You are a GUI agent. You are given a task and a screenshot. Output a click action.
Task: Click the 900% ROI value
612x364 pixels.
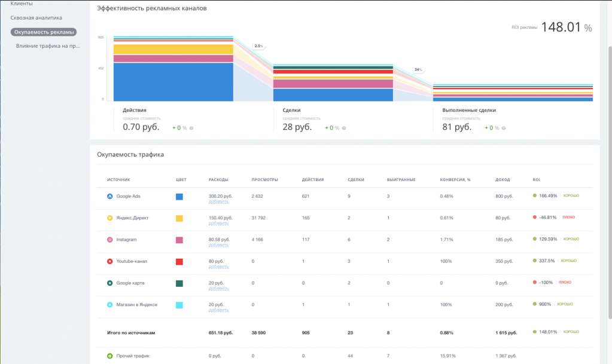[545, 304]
